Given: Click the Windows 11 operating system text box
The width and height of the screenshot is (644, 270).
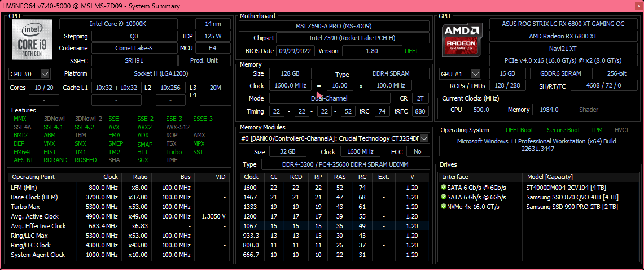Looking at the screenshot, I should [537, 146].
